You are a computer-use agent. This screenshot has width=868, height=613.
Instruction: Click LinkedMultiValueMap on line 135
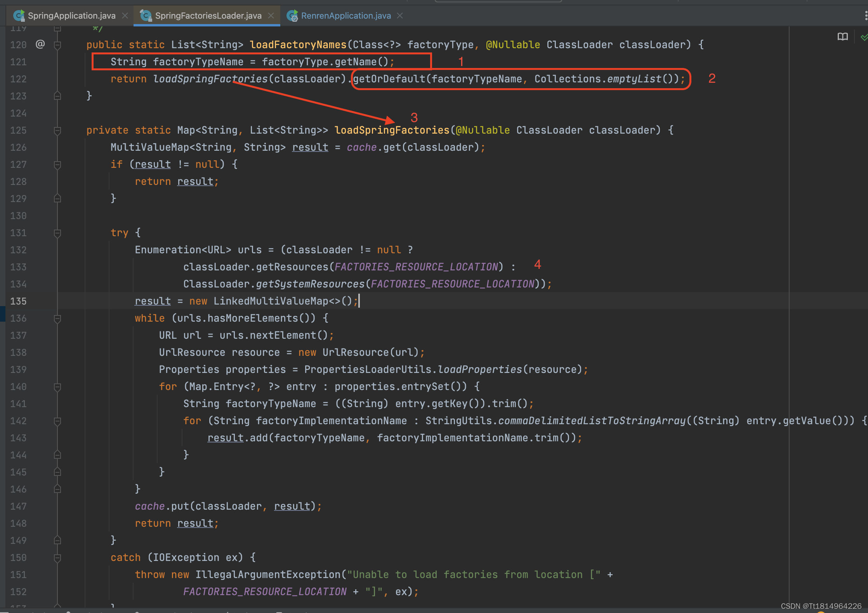(x=271, y=301)
